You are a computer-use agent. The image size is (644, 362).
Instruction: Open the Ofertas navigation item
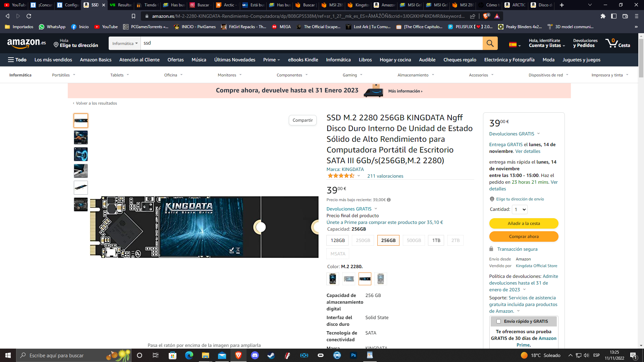[x=175, y=60]
